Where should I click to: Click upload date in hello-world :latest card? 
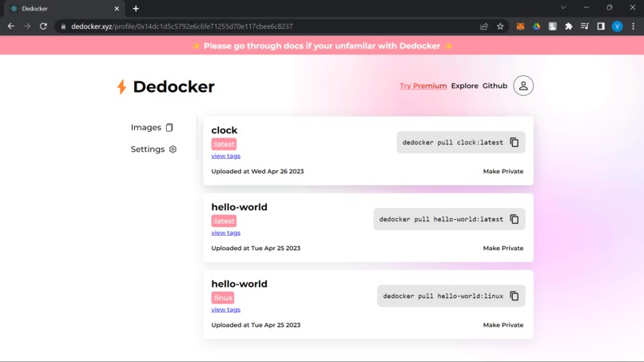(x=256, y=249)
